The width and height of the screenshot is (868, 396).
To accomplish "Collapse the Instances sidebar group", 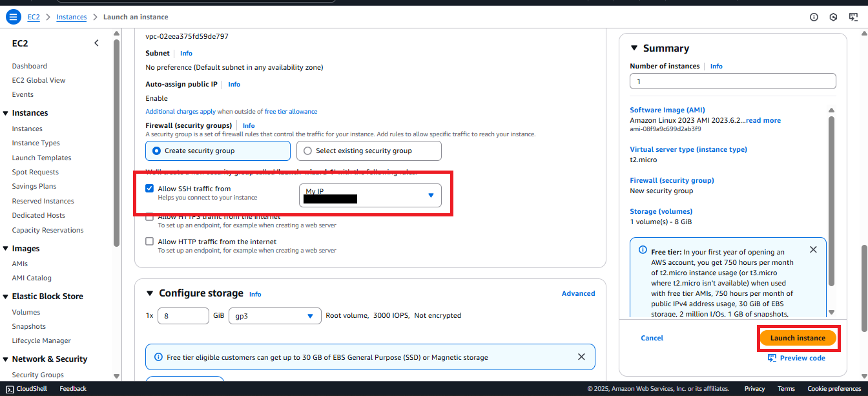I will point(6,113).
